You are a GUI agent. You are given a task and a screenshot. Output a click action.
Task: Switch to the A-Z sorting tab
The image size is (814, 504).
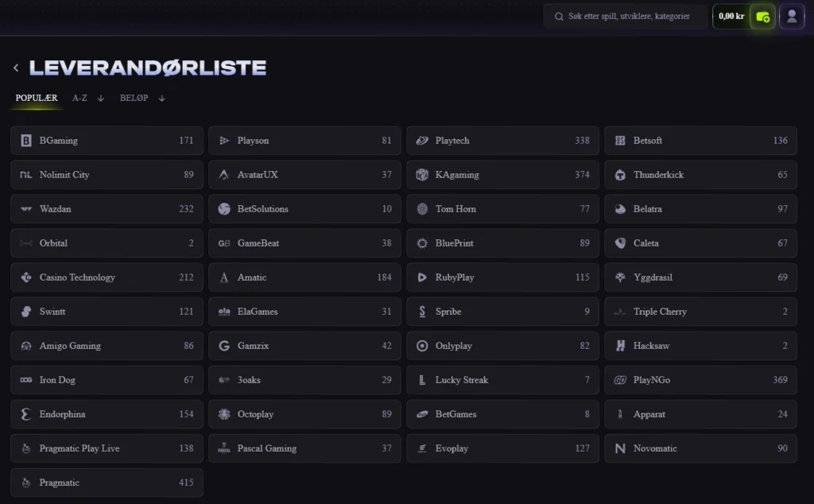click(x=79, y=98)
